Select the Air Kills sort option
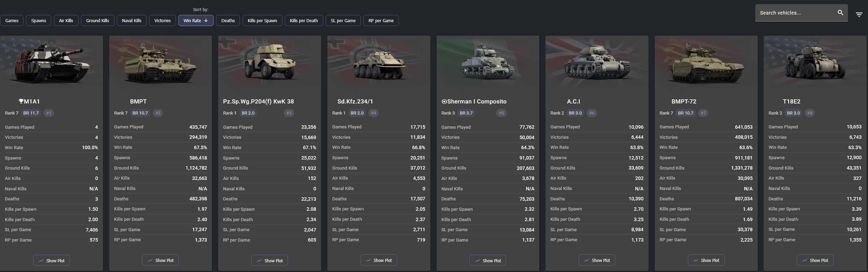868x272 pixels. tap(66, 21)
